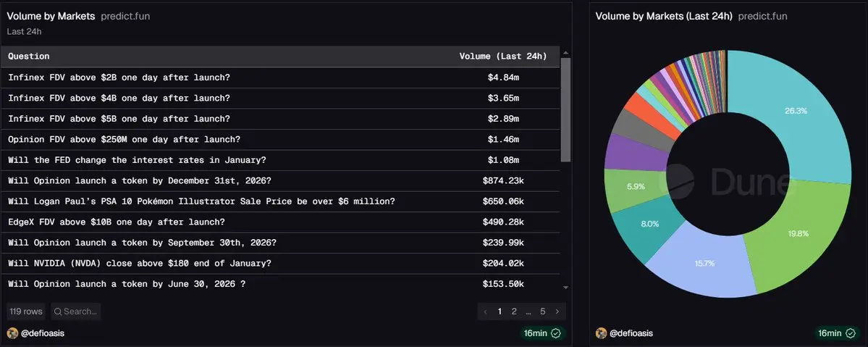Open the Volume by Markets table title
868x347 pixels.
click(x=51, y=16)
